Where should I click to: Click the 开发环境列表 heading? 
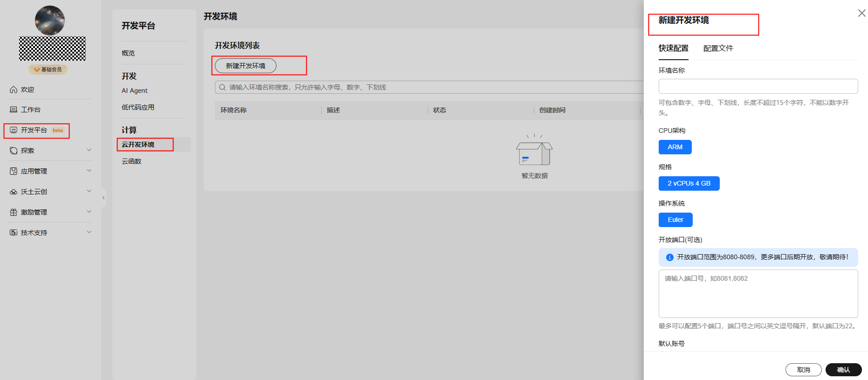coord(237,46)
